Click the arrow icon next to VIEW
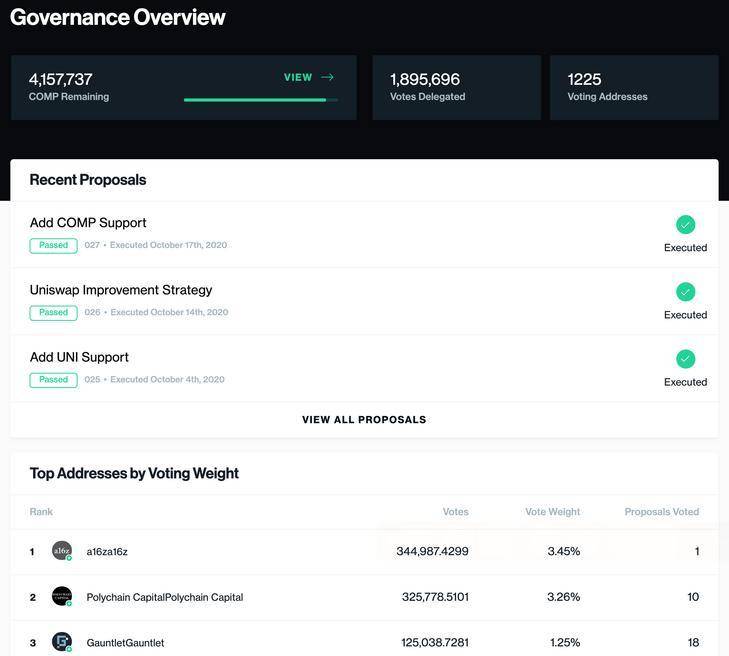The height and width of the screenshot is (656, 729). click(327, 77)
